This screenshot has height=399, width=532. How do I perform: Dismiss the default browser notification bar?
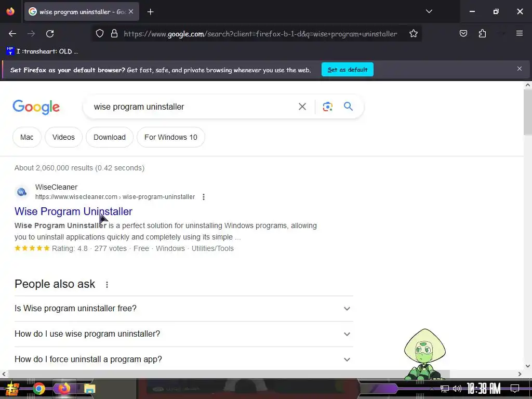coord(519,69)
